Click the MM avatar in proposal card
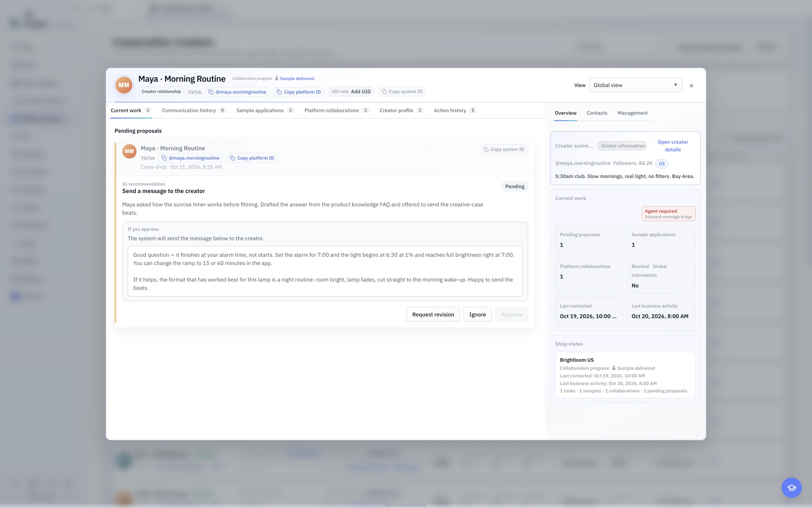 (x=129, y=151)
